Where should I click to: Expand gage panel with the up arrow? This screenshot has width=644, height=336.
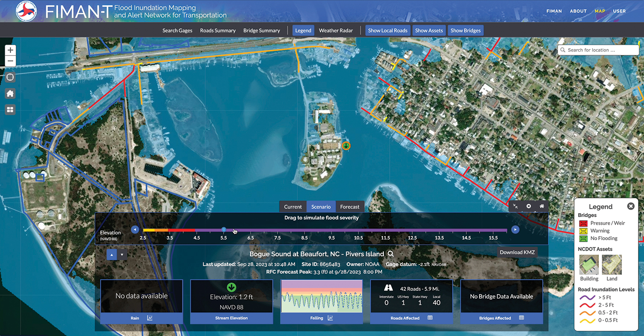coord(112,255)
